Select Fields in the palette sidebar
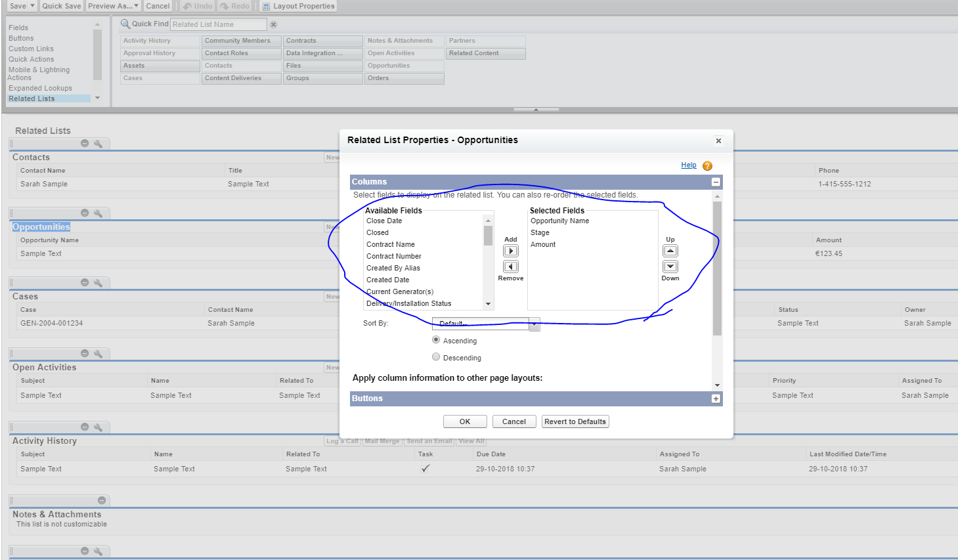This screenshot has height=560, width=958. coord(18,28)
